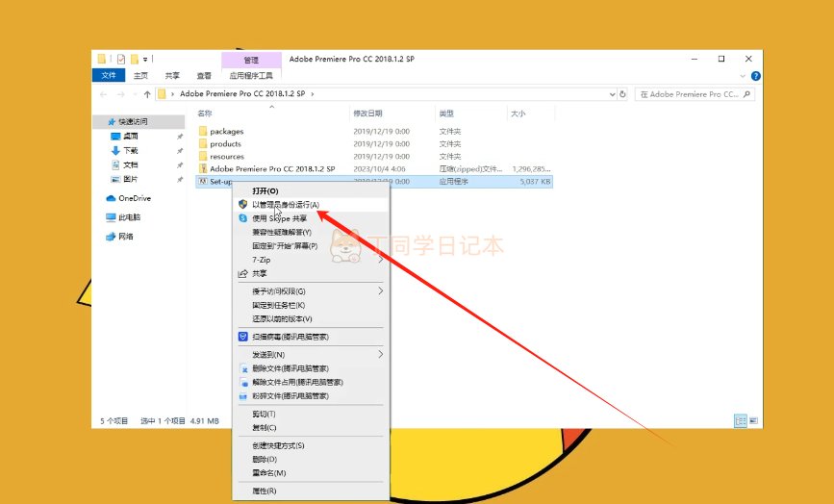The image size is (834, 504).
Task: Open the 主页 ribbon tab
Action: click(x=140, y=76)
